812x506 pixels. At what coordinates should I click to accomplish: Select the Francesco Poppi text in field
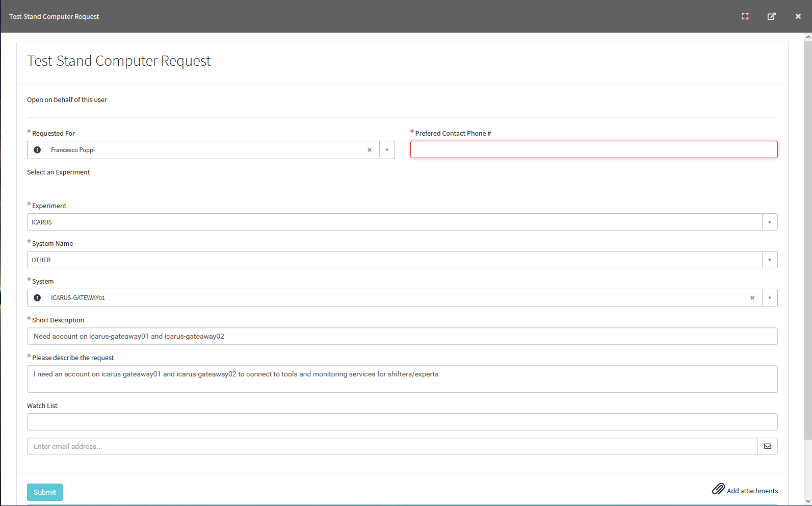coord(73,150)
